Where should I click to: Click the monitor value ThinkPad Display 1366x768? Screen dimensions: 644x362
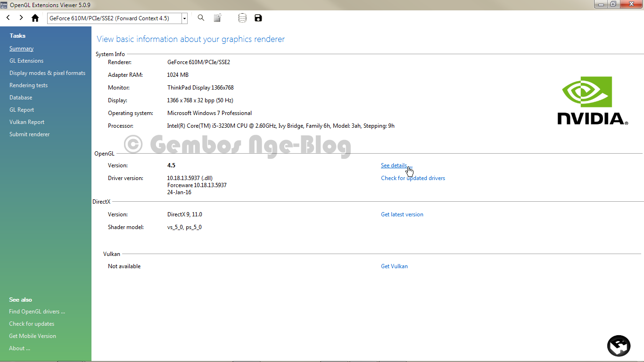(200, 88)
